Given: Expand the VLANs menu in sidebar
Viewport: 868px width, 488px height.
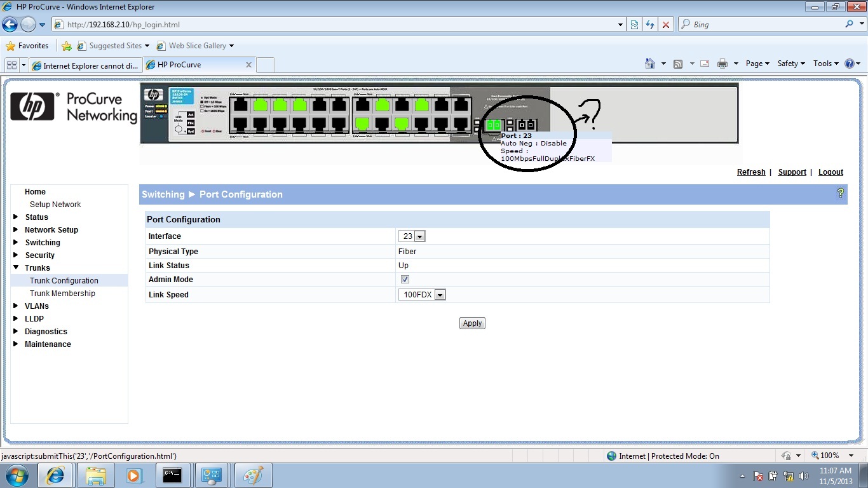Looking at the screenshot, I should [x=37, y=306].
